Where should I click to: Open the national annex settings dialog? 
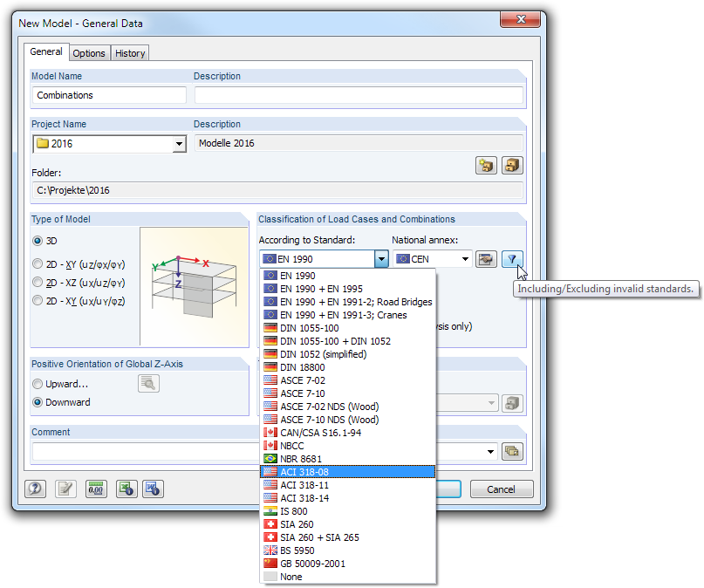(486, 259)
